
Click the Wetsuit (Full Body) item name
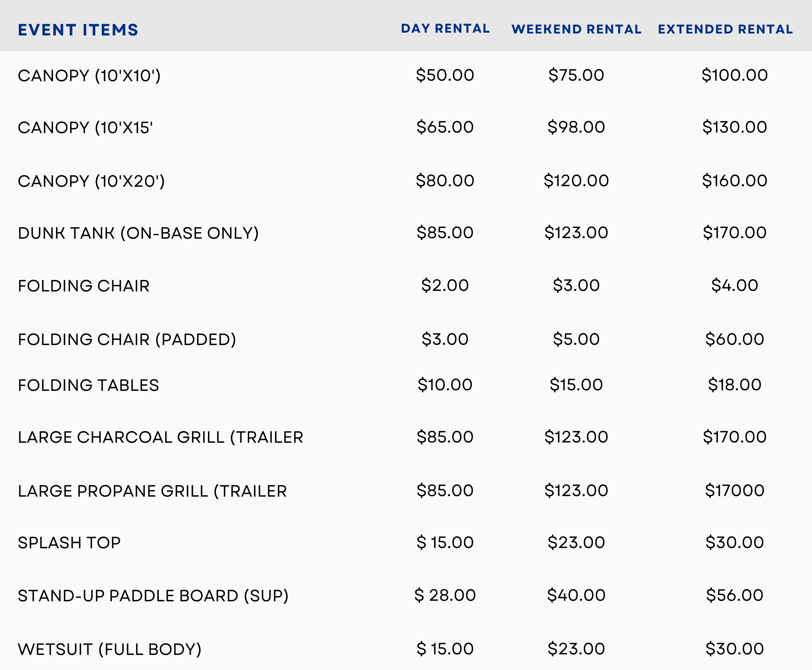(110, 649)
